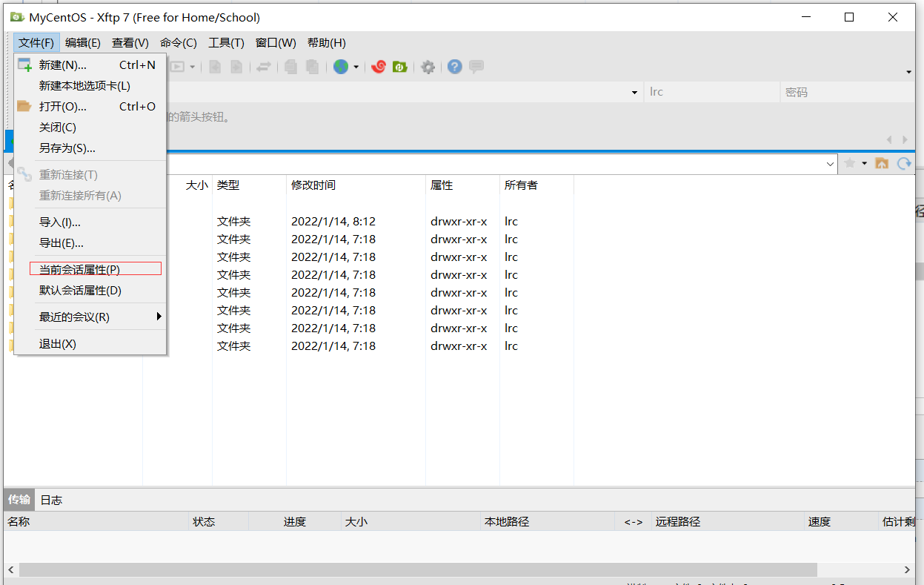Open the 工具(T) menu
924x585 pixels.
[x=226, y=43]
